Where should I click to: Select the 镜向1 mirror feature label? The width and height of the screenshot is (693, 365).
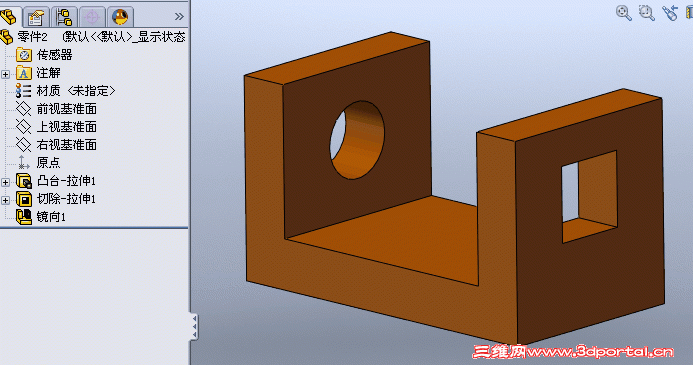click(x=51, y=217)
